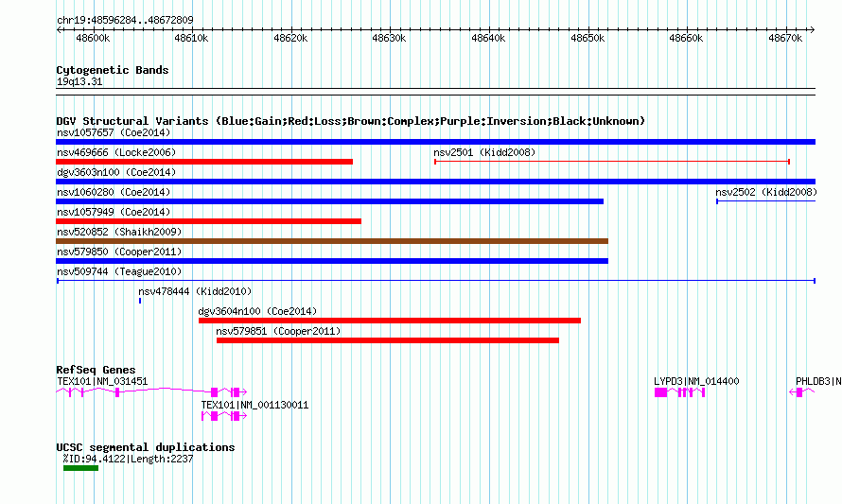Open the nsv478444 (Kidd2010) label
This screenshot has height=504, width=842.
click(195, 291)
